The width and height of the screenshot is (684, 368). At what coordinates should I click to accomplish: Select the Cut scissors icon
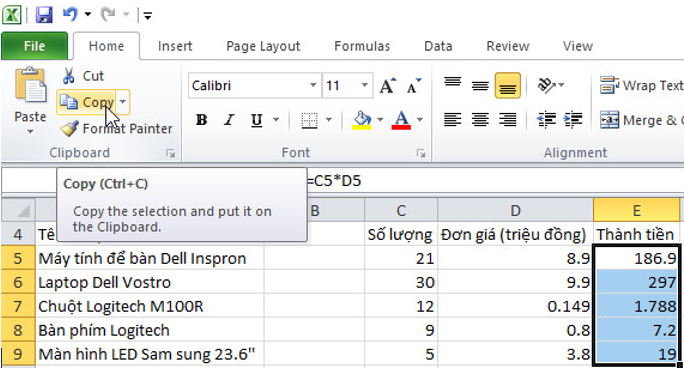tap(68, 75)
